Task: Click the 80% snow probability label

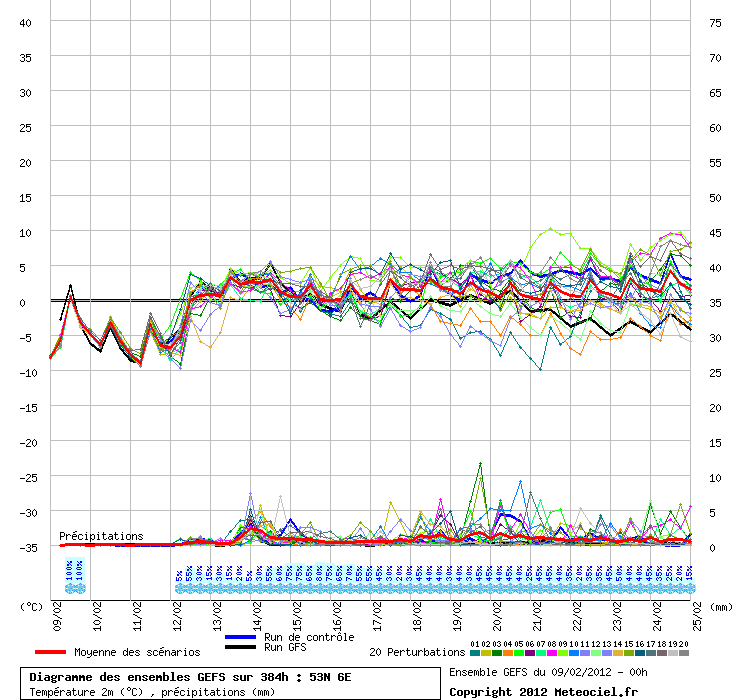Action: pyautogui.click(x=319, y=573)
